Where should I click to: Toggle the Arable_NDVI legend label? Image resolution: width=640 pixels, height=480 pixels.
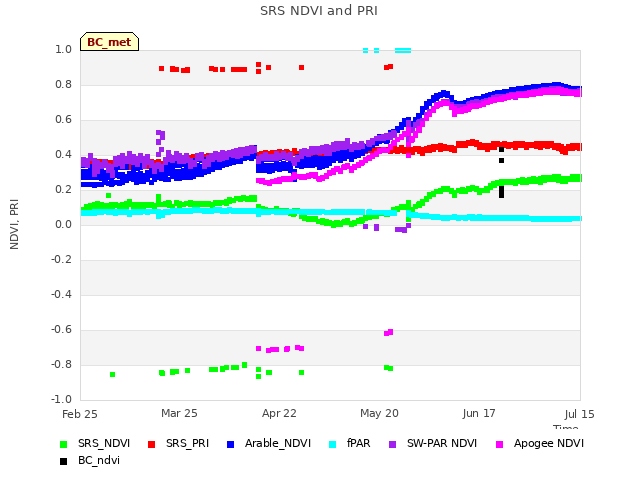point(278,444)
